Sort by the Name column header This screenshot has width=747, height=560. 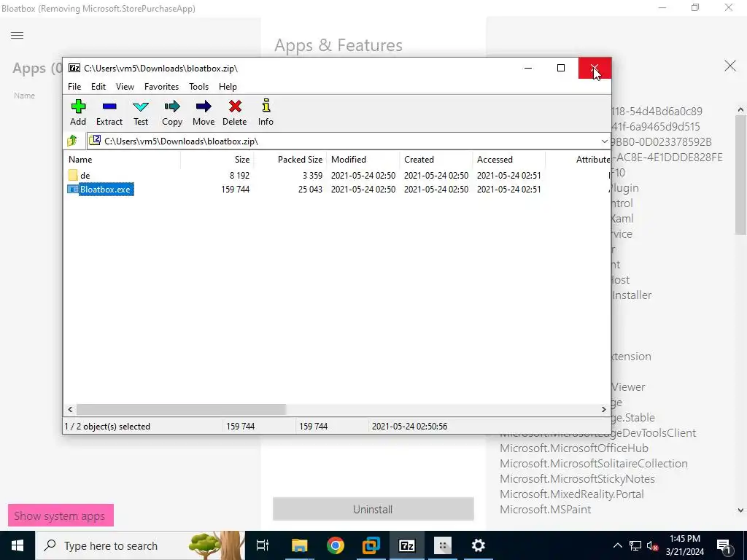[122, 159]
